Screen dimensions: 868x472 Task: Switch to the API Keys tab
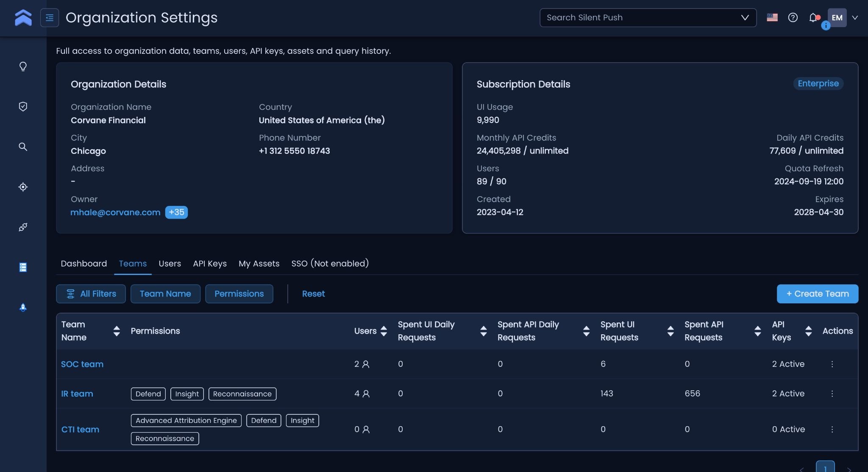[x=210, y=264]
